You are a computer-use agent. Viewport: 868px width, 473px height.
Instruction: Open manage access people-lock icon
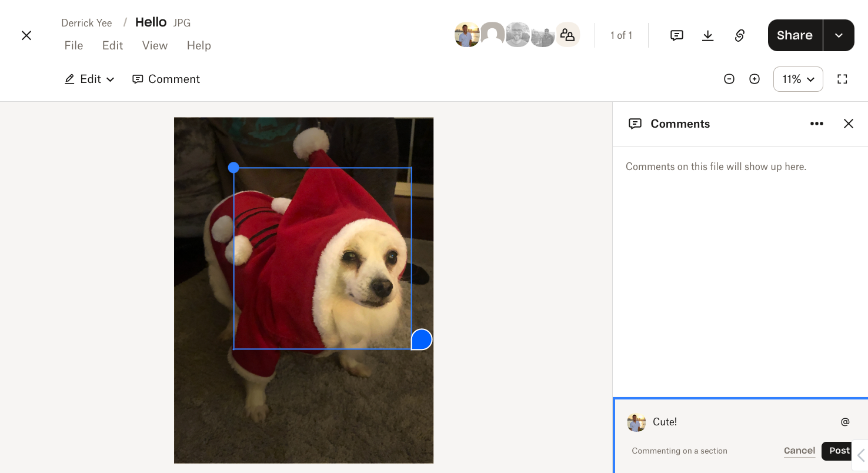(x=567, y=35)
